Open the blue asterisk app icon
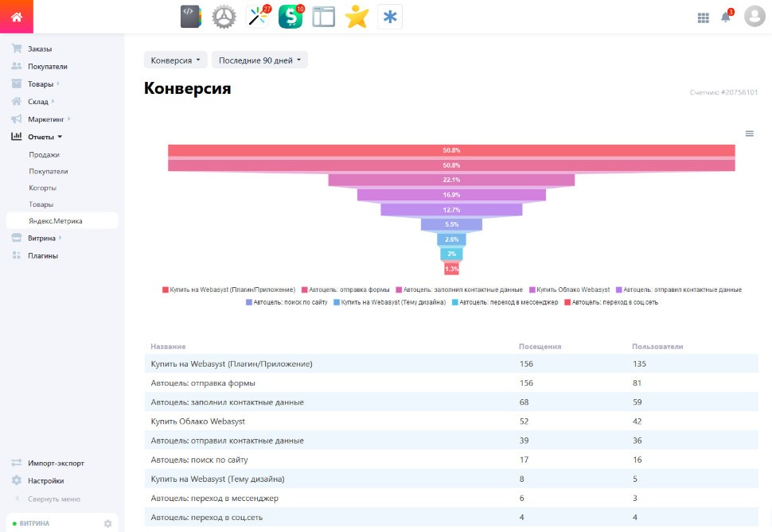 [x=390, y=17]
